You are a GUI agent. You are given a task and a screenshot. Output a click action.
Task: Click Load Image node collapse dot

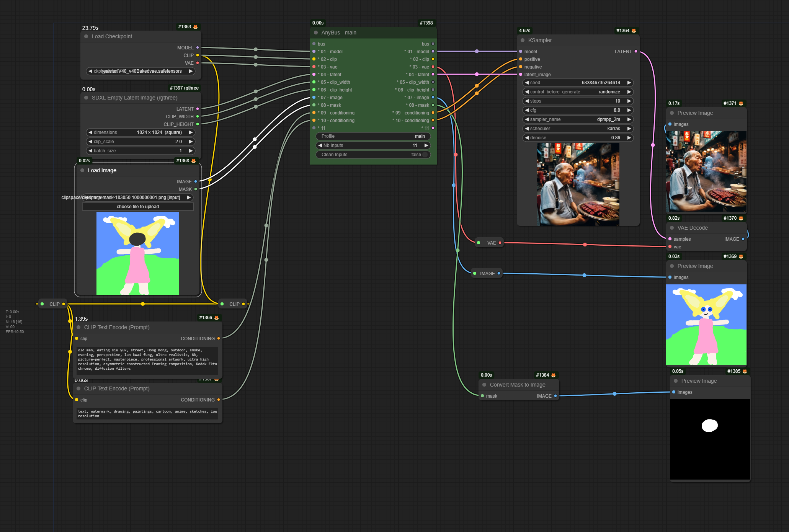click(x=82, y=170)
